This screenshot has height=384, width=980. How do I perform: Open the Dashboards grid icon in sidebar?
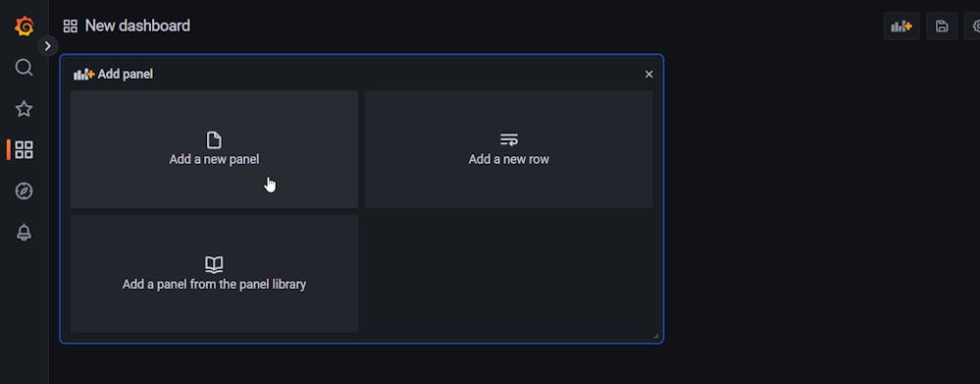coord(24,149)
